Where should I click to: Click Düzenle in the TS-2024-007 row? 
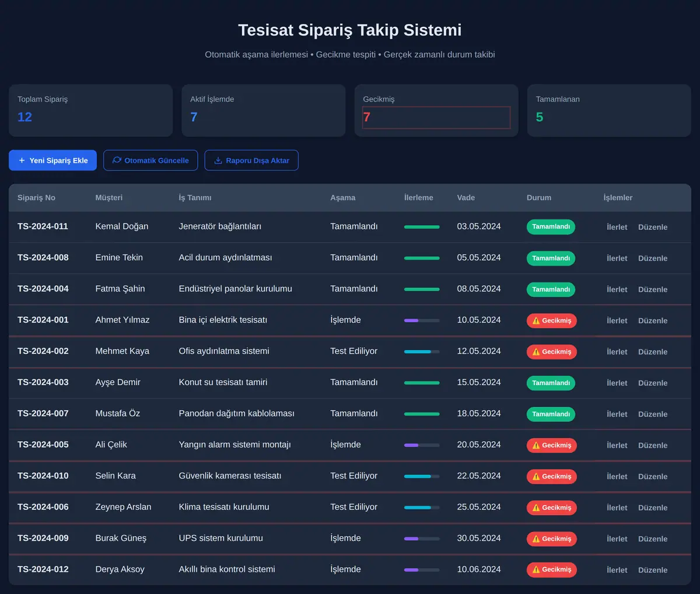(653, 414)
